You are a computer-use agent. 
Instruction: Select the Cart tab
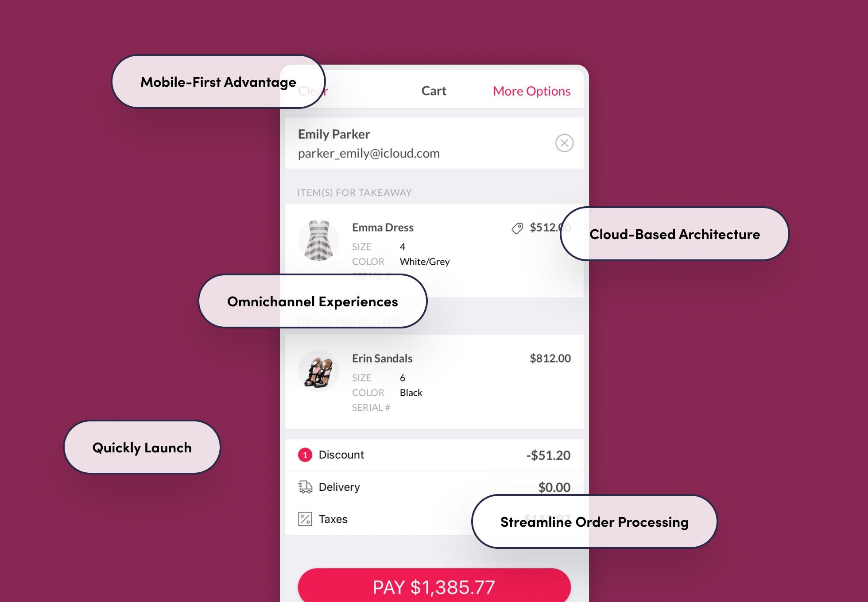click(x=434, y=91)
